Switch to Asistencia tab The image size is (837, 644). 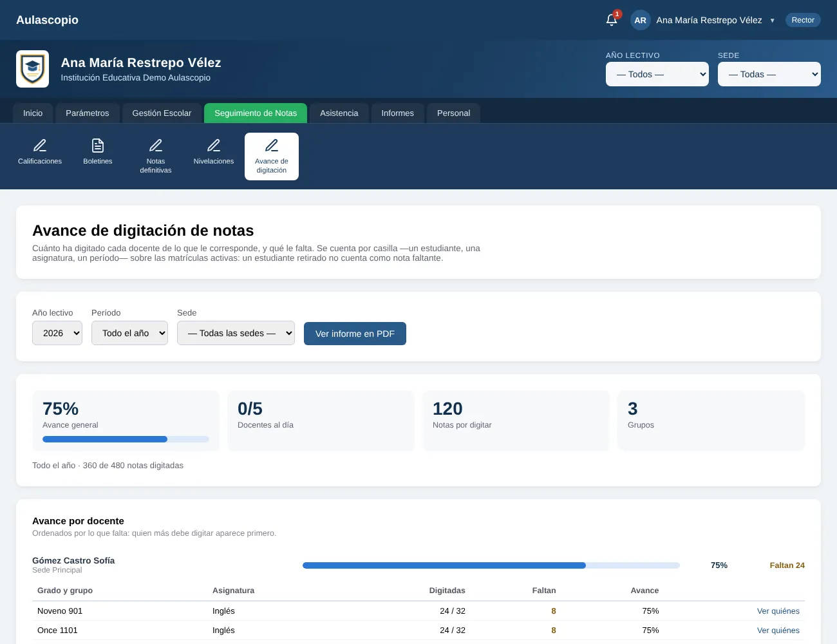pos(339,113)
